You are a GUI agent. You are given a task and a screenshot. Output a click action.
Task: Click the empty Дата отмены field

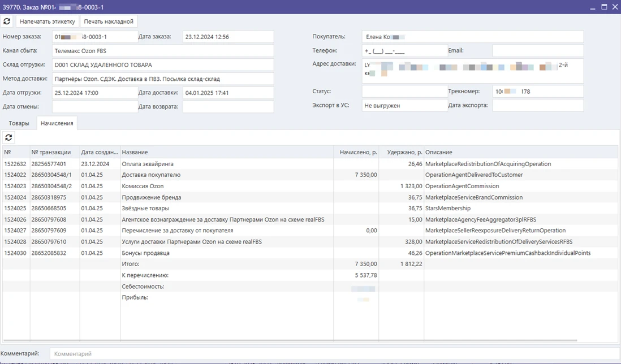pyautogui.click(x=94, y=105)
